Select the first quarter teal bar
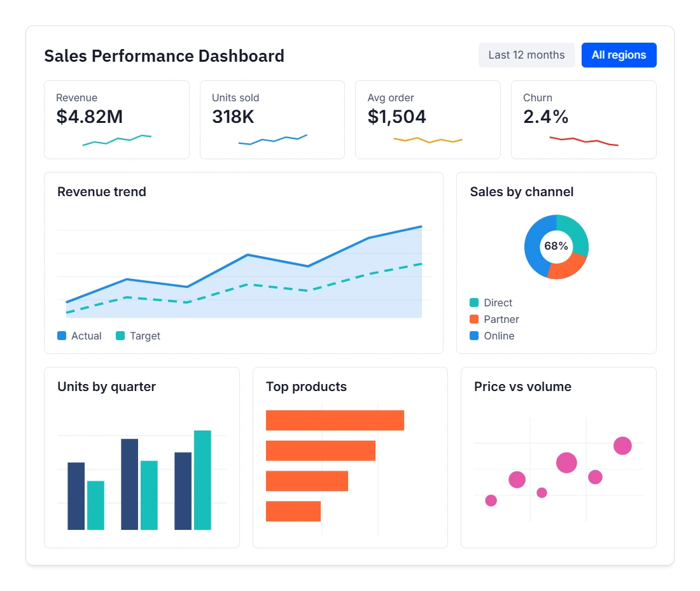 95,505
